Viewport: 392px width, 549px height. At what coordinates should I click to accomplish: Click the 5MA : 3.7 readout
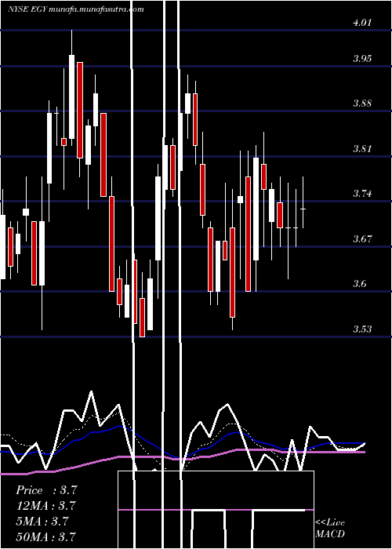click(x=42, y=521)
